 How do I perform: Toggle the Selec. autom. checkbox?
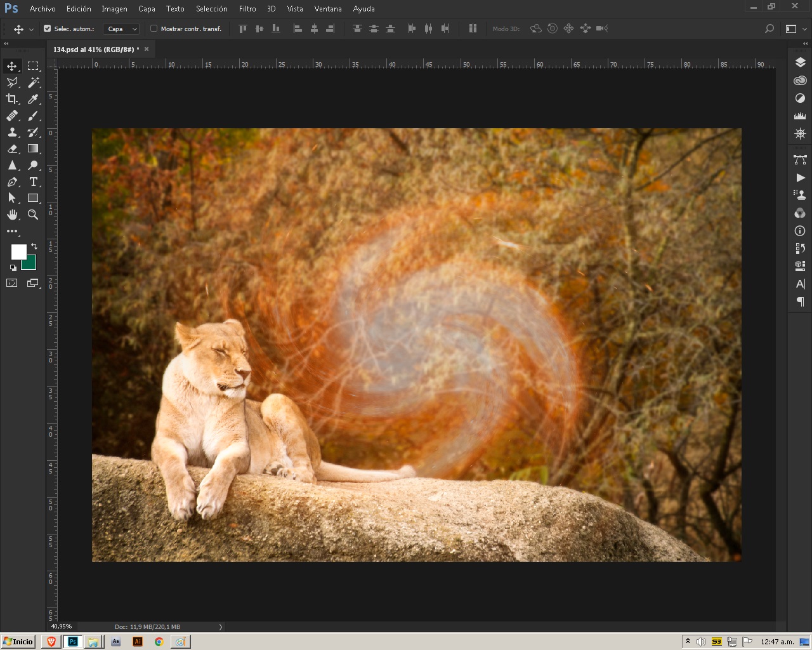click(x=47, y=29)
